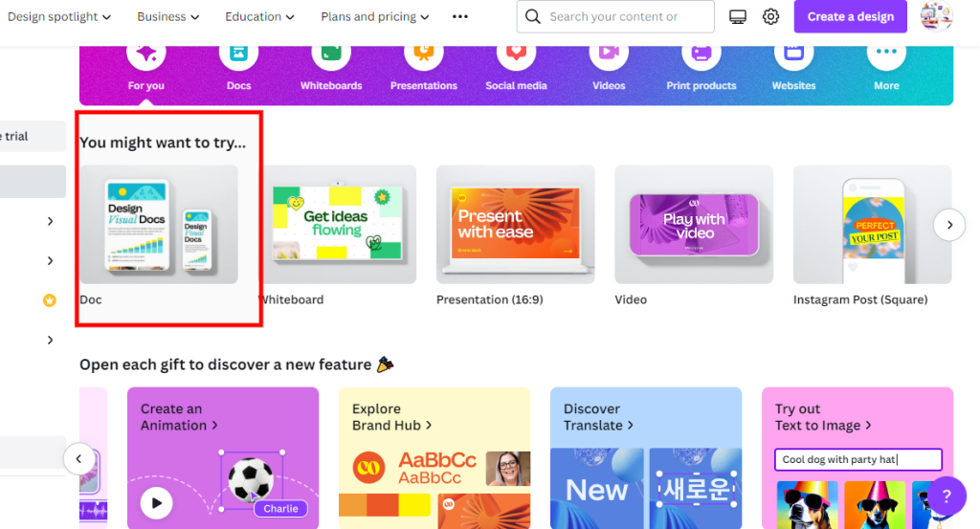This screenshot has width=980, height=529.
Task: Open Create an Animation feature card
Action: coord(222,458)
